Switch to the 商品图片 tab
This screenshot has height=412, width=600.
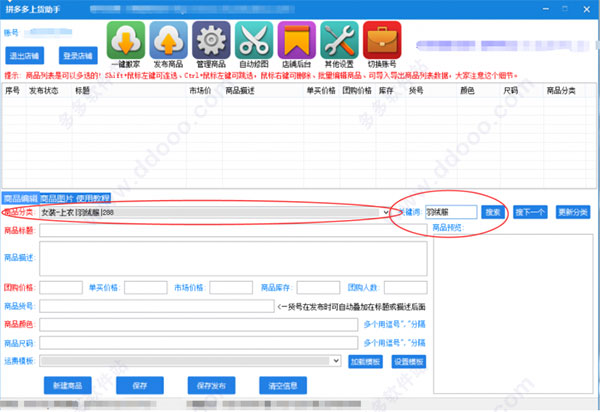coord(57,198)
